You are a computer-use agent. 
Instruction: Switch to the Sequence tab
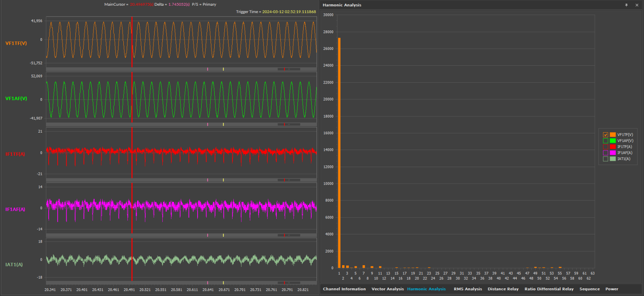pyautogui.click(x=589, y=289)
